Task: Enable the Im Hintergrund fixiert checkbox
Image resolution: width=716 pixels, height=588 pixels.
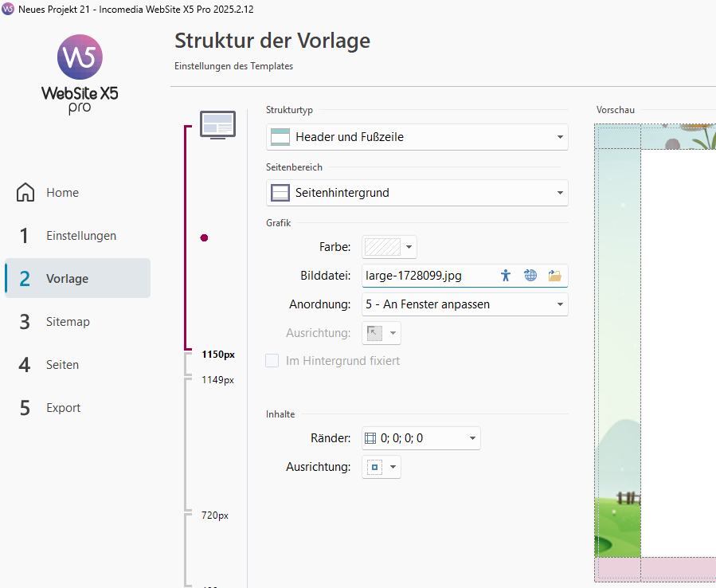Action: tap(272, 361)
